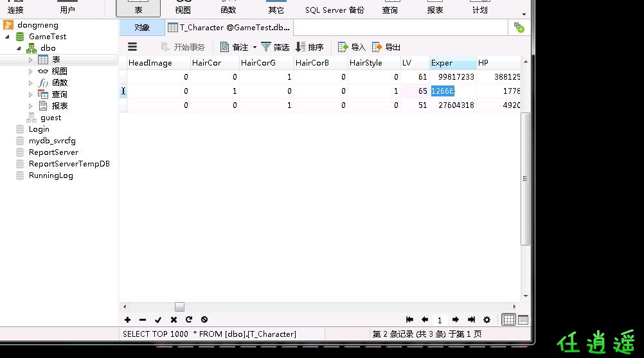644x358 pixels.
Task: Click the Sort (排序) icon
Action: [301, 47]
